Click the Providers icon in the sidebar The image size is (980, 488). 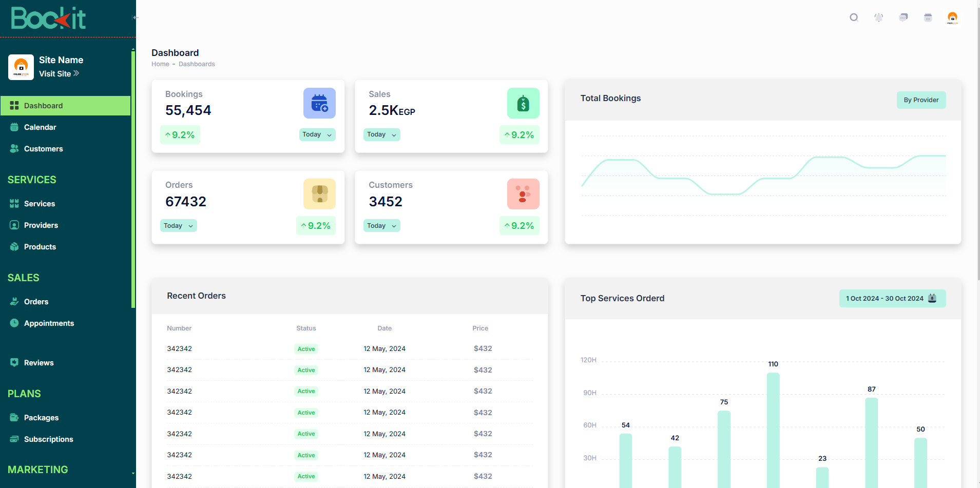tap(14, 225)
